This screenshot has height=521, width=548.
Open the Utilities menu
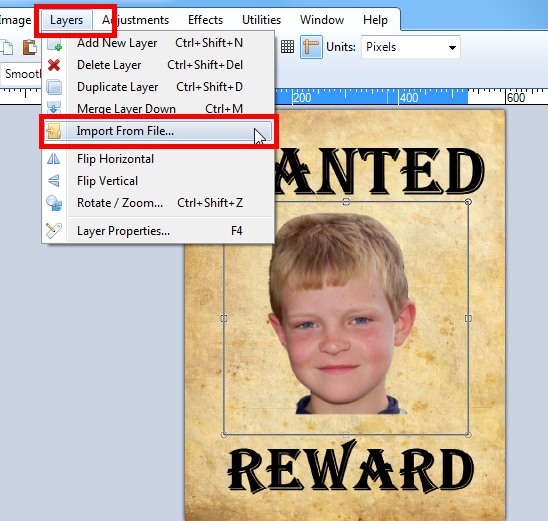tap(261, 20)
